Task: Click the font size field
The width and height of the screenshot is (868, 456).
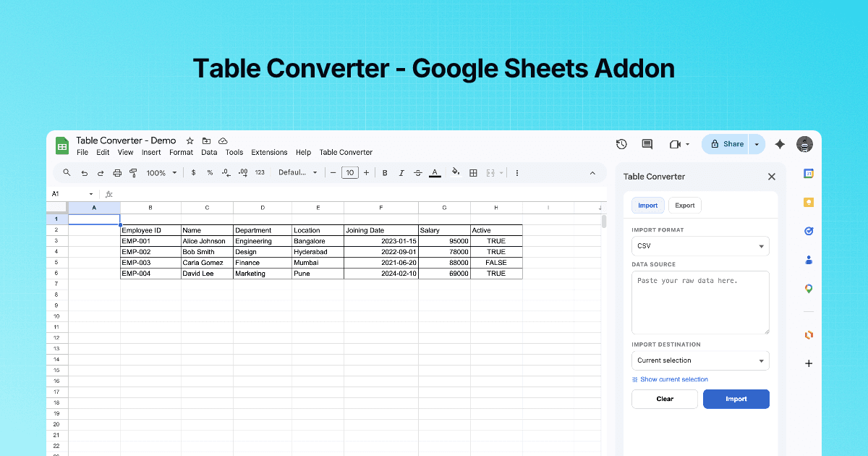Action: click(x=350, y=173)
